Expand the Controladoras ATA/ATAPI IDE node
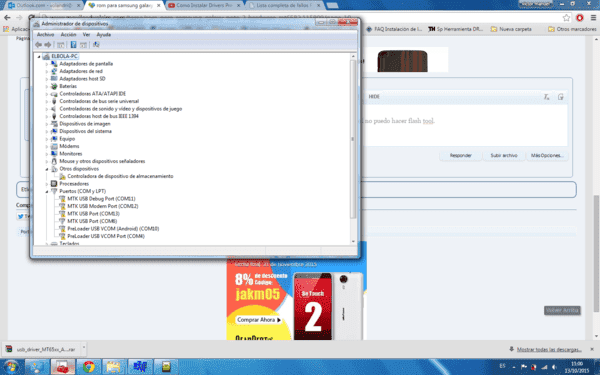 (47, 94)
